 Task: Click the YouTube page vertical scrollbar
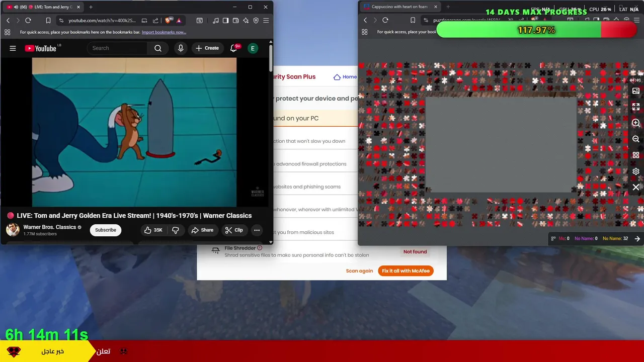point(271,58)
